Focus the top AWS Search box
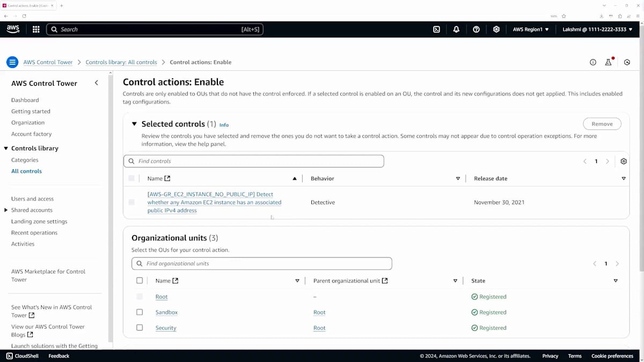Screen dimensions: 644x362 [x=155, y=29]
